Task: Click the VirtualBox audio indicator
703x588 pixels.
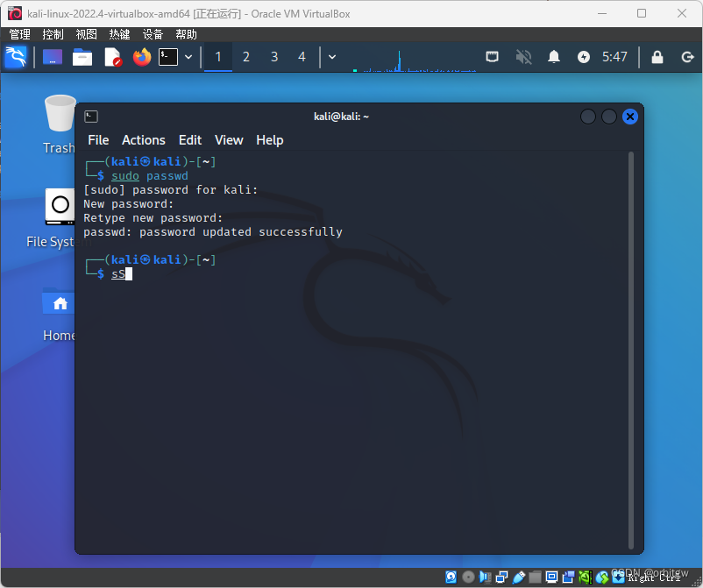Action: pyautogui.click(x=485, y=577)
